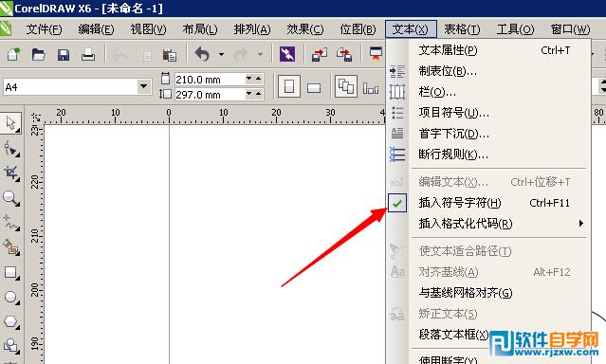Click the Save floppy disk icon
606x364 pixels.
pyautogui.click(x=64, y=54)
